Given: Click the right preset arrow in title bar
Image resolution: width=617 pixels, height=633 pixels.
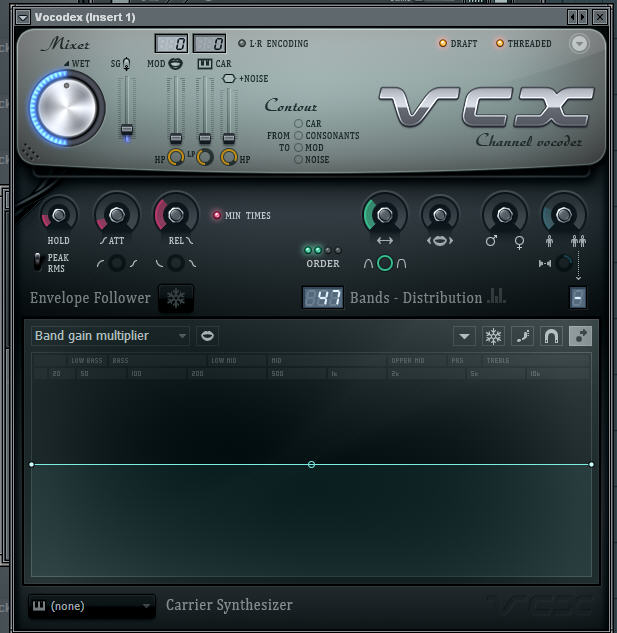Looking at the screenshot, I should [582, 17].
